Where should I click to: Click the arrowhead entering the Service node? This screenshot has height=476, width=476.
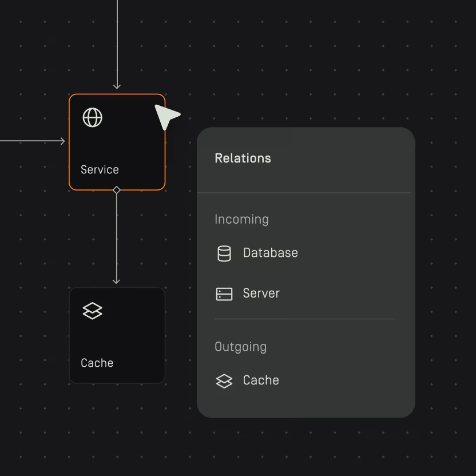[117, 87]
